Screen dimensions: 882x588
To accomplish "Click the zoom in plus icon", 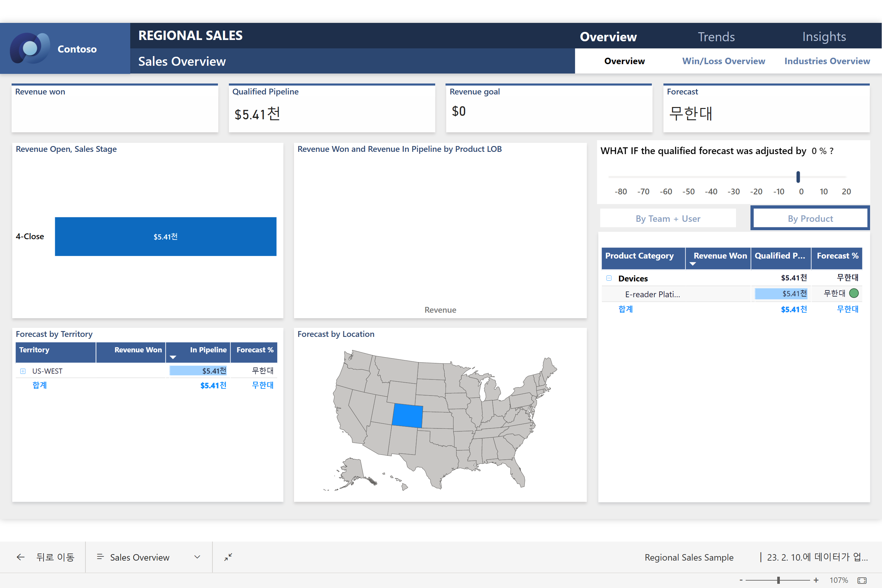I will (816, 580).
